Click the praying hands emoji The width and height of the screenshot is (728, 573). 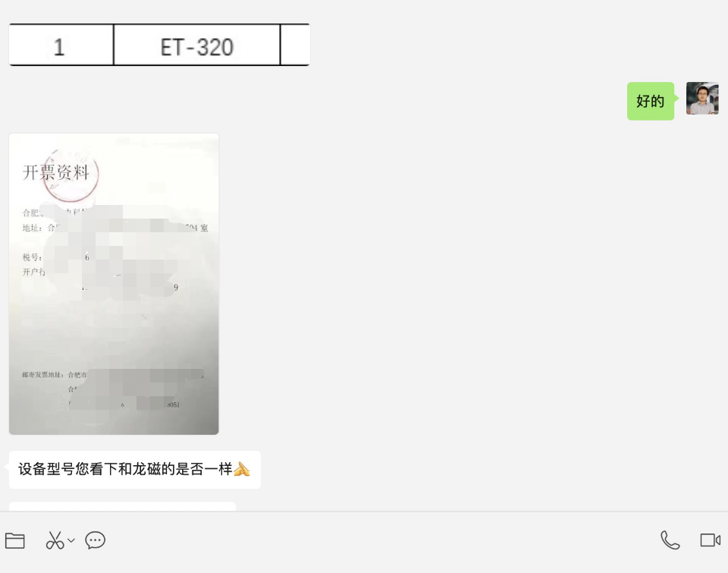point(241,469)
